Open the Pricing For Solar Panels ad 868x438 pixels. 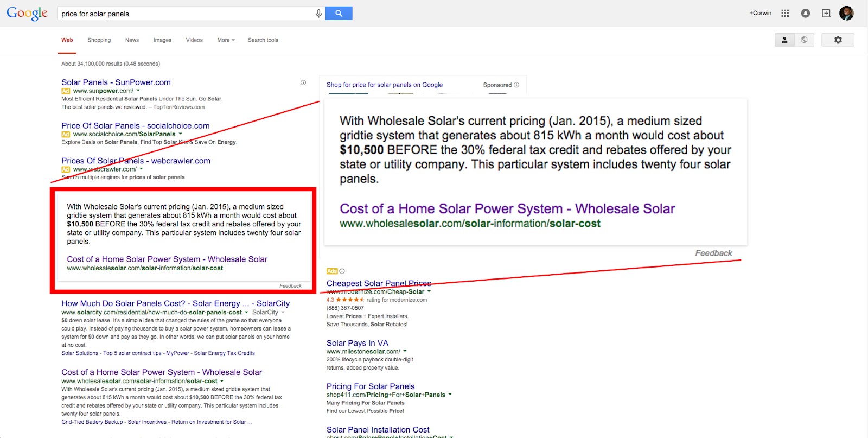click(371, 386)
